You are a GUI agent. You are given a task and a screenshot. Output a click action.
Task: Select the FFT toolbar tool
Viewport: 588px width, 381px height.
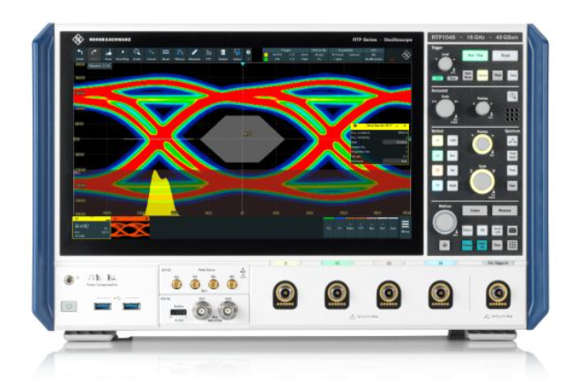[x=209, y=55]
